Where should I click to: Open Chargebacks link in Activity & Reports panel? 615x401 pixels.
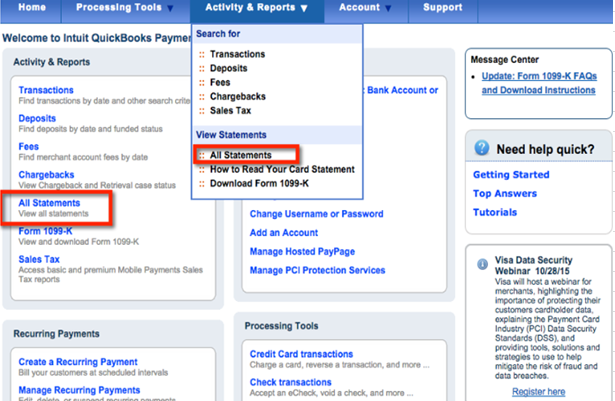46,175
